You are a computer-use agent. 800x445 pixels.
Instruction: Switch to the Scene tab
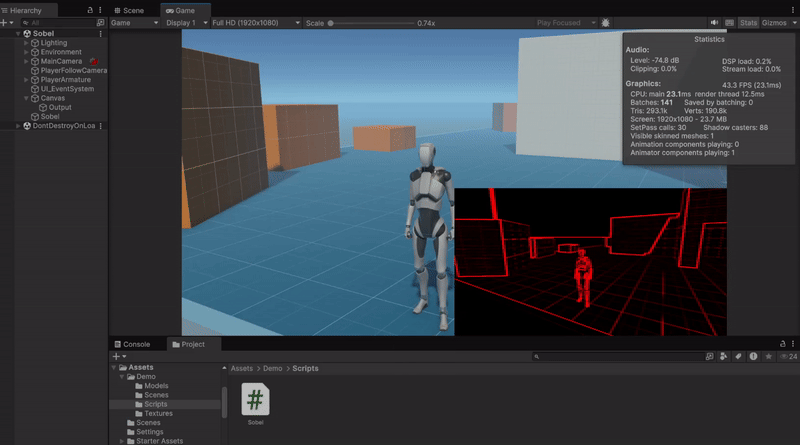(129, 10)
